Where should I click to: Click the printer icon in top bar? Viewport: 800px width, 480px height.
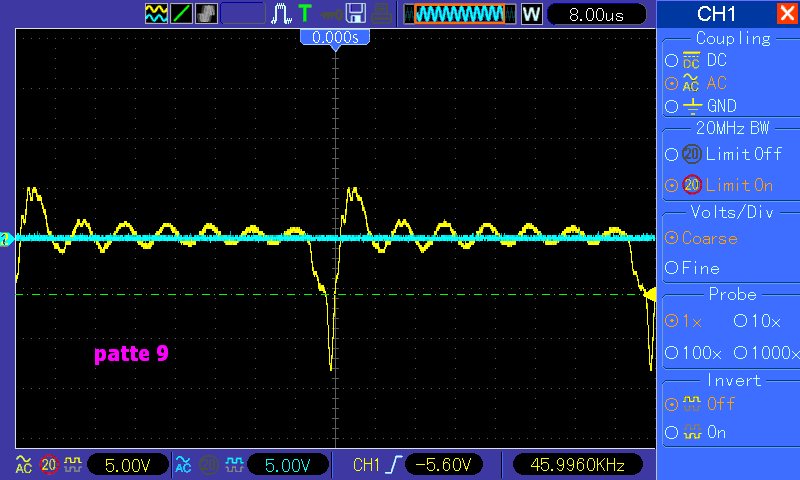click(x=381, y=14)
